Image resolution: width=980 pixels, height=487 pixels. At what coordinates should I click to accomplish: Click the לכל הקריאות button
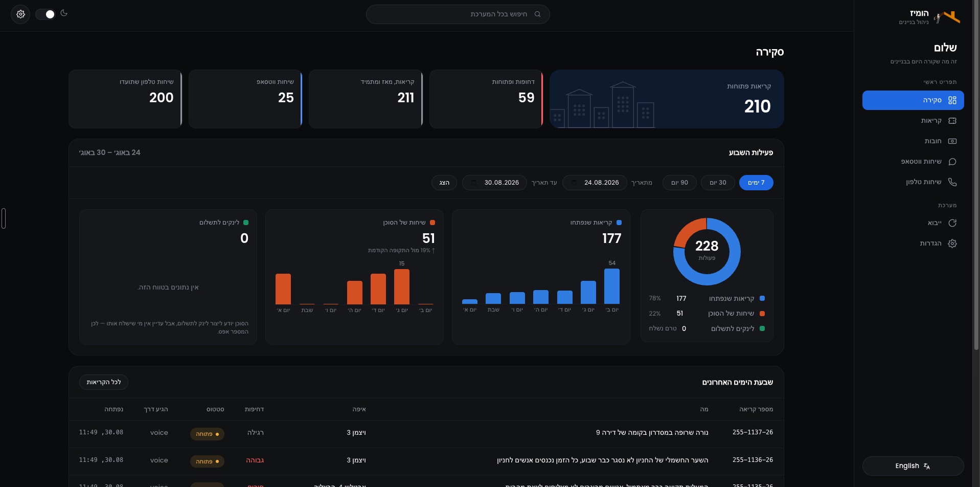[x=104, y=382]
